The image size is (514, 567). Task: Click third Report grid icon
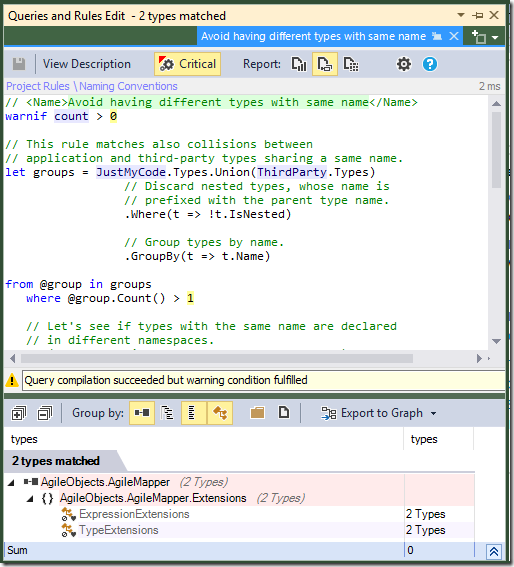coord(351,64)
